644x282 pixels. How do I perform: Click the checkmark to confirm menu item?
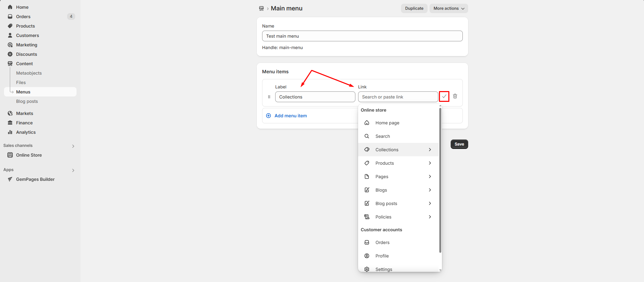(444, 96)
